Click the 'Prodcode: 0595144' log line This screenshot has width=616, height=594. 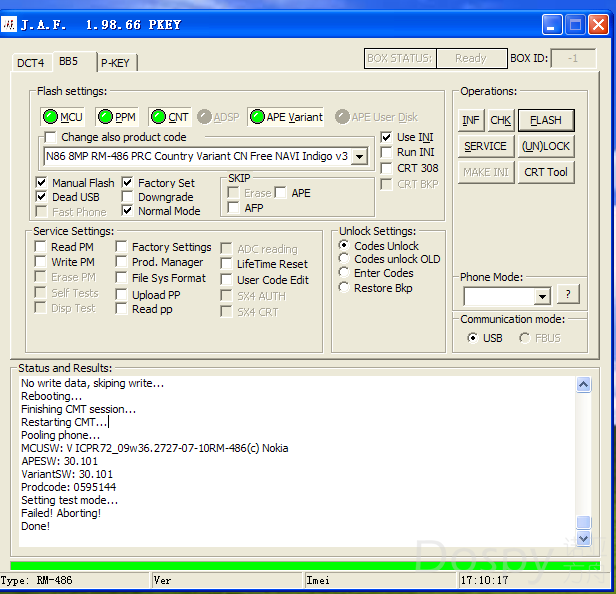68,487
